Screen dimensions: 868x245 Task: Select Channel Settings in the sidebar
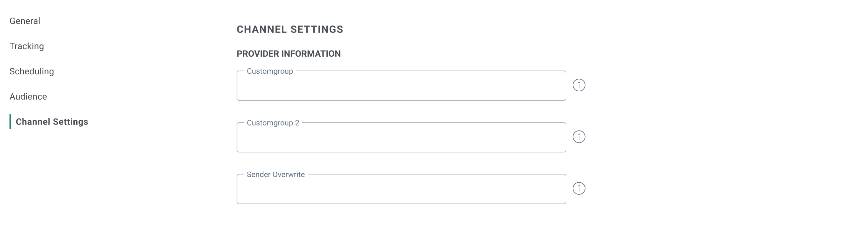52,122
